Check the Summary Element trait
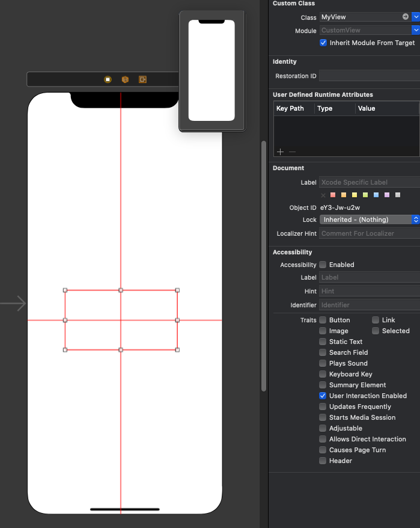Screen dimensions: 420x528 (323, 385)
